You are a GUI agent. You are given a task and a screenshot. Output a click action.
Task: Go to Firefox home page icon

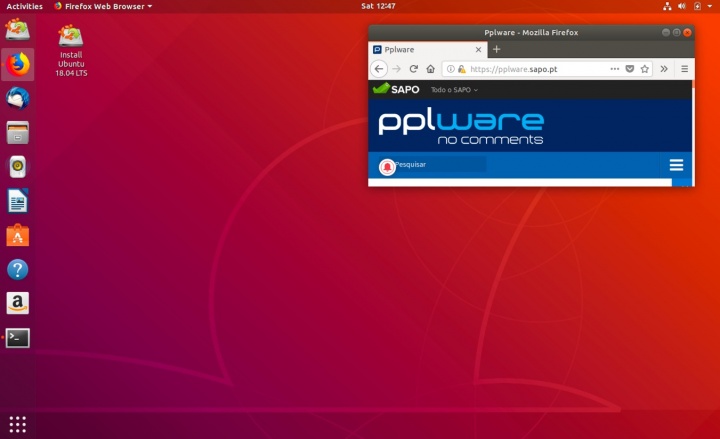point(430,69)
